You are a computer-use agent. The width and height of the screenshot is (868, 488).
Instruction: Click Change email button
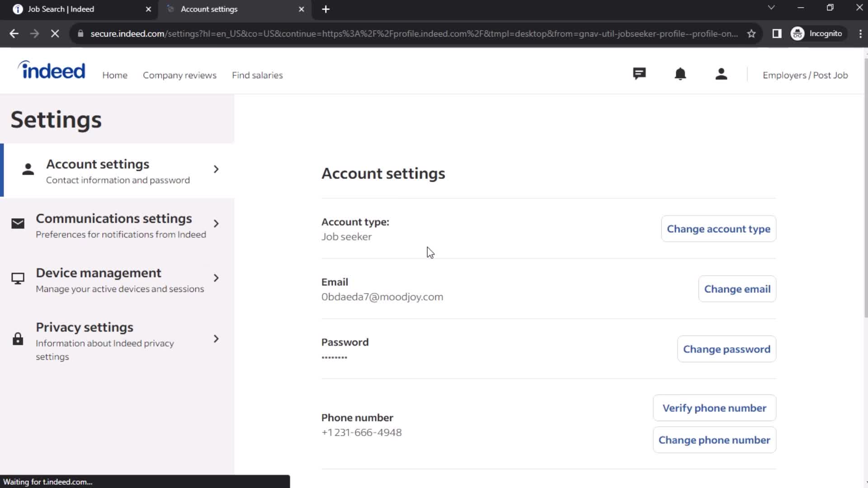[x=737, y=289]
